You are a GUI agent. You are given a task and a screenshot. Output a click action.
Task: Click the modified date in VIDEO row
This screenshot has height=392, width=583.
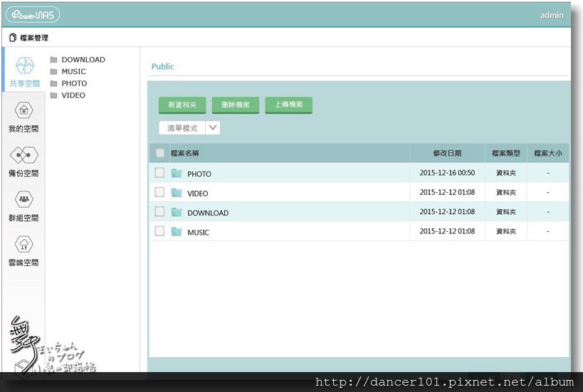point(447,192)
